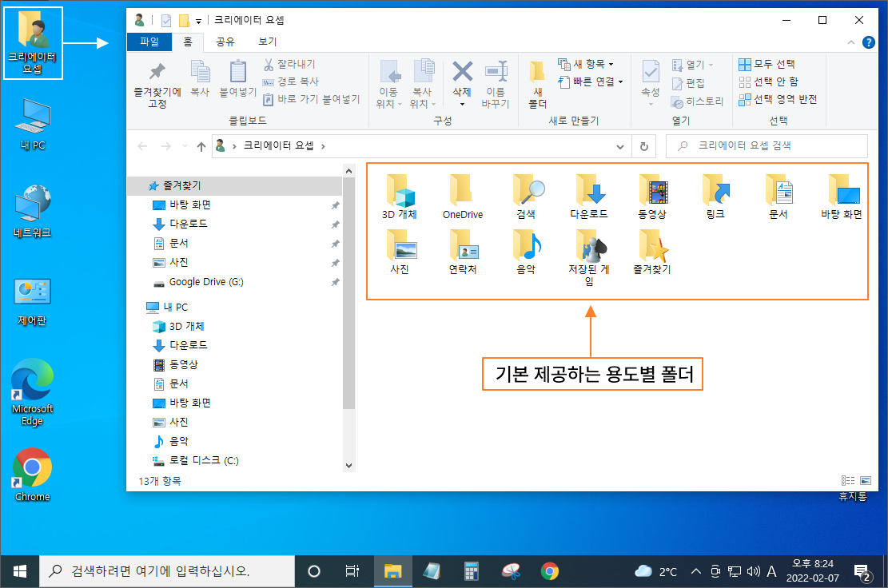The image size is (888, 588).
Task: Create a 새 폴더 from ribbon
Action: pyautogui.click(x=537, y=85)
